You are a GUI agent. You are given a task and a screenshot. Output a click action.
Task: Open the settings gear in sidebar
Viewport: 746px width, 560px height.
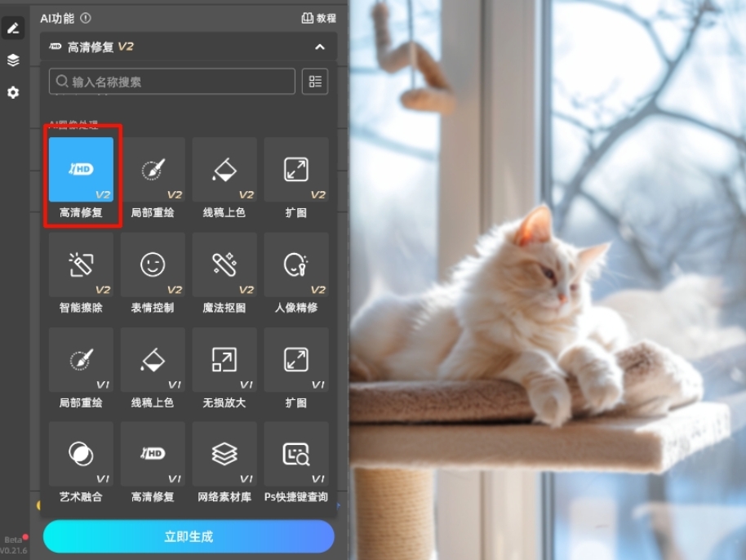click(x=13, y=93)
